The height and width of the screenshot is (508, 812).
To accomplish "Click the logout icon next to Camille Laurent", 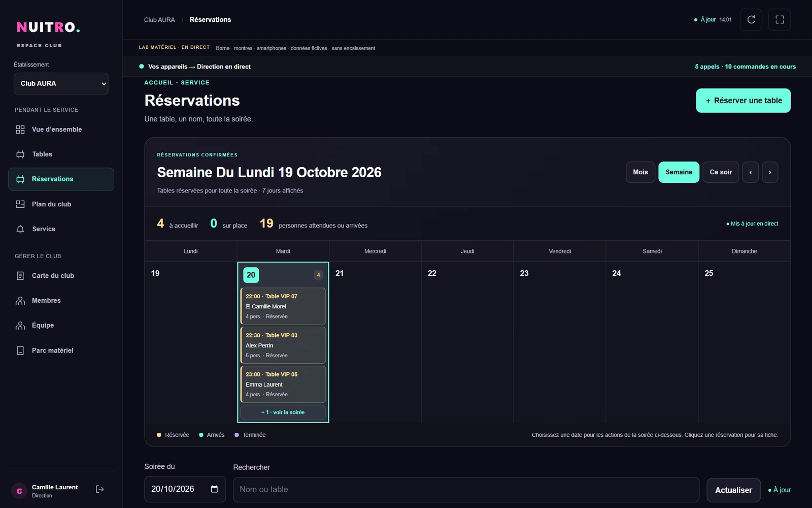I will click(100, 489).
